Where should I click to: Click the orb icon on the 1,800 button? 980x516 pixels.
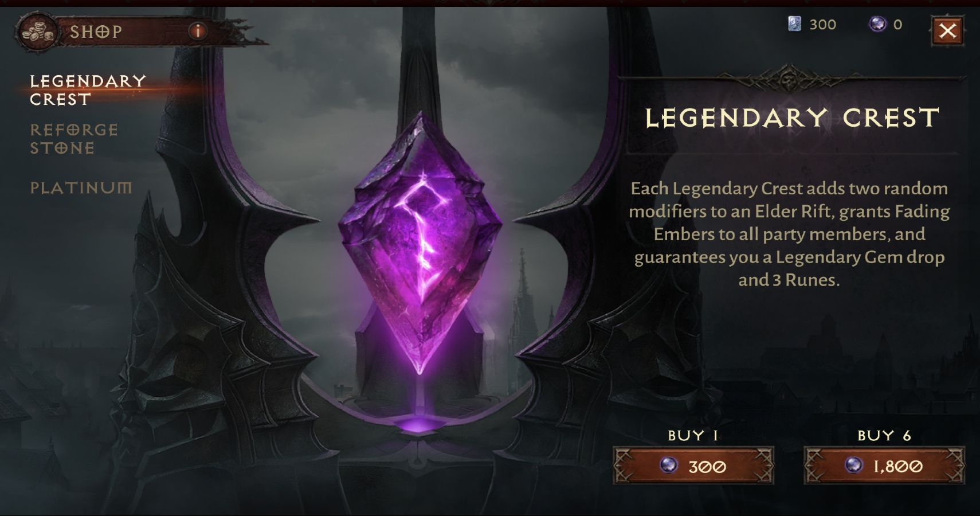(x=853, y=465)
